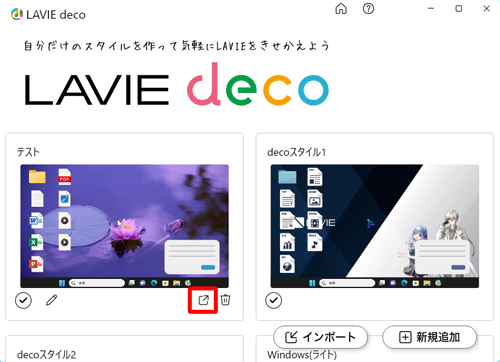Image resolution: width=500 pixels, height=362 pixels.
Task: Click the decoスタイル2 card title
Action: click(46, 355)
